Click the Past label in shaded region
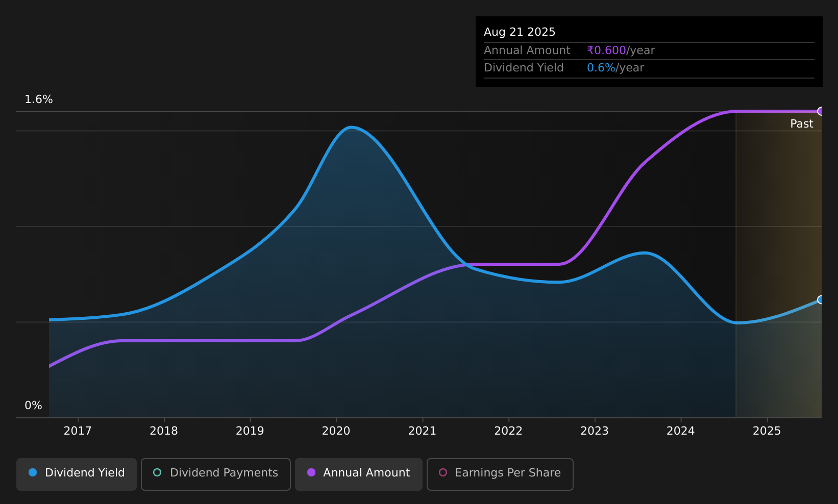This screenshot has width=838, height=504. pyautogui.click(x=802, y=124)
